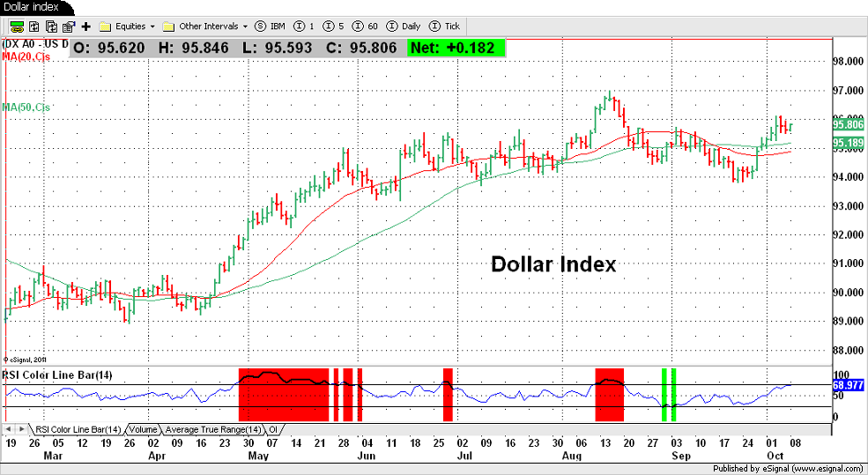
Task: Open the chart properties icon
Action: (x=69, y=26)
